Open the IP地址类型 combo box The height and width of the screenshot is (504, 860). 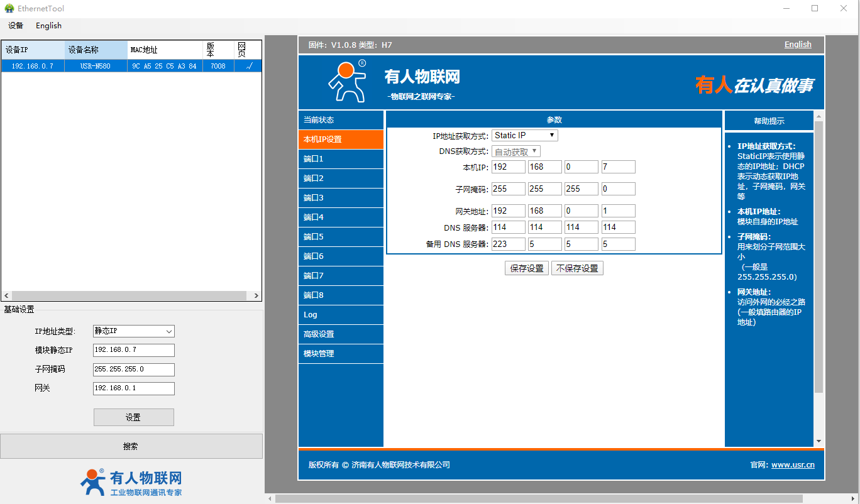tap(133, 331)
